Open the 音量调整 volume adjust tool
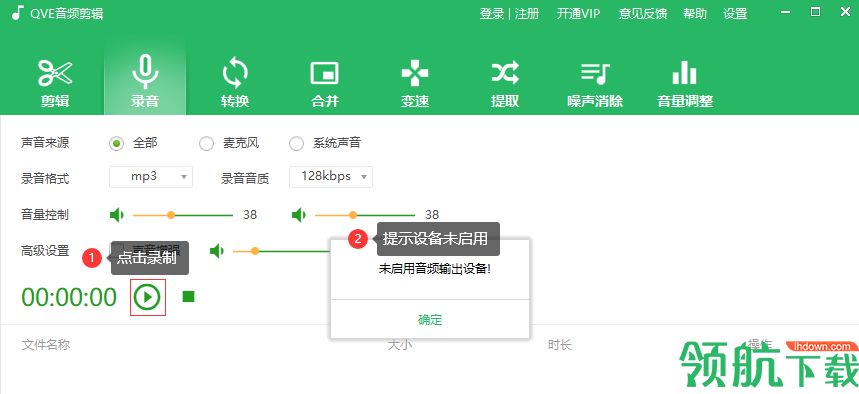This screenshot has width=859, height=394. pos(685,84)
